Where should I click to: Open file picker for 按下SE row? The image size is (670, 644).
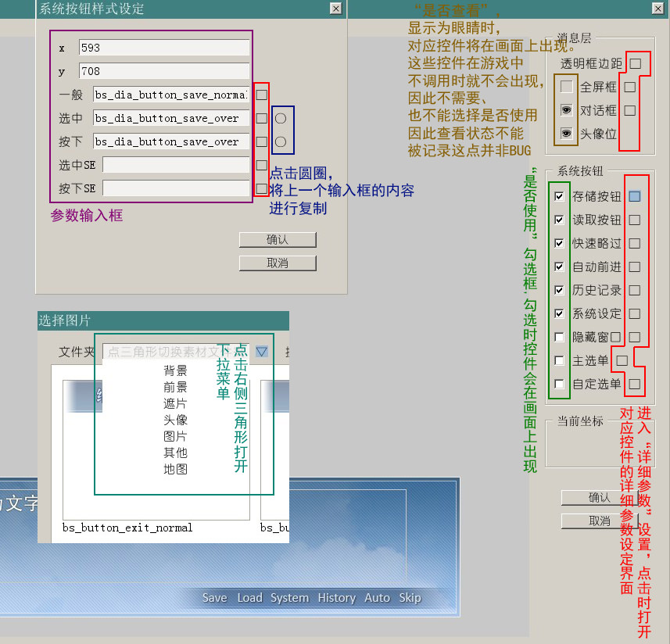pyautogui.click(x=261, y=188)
